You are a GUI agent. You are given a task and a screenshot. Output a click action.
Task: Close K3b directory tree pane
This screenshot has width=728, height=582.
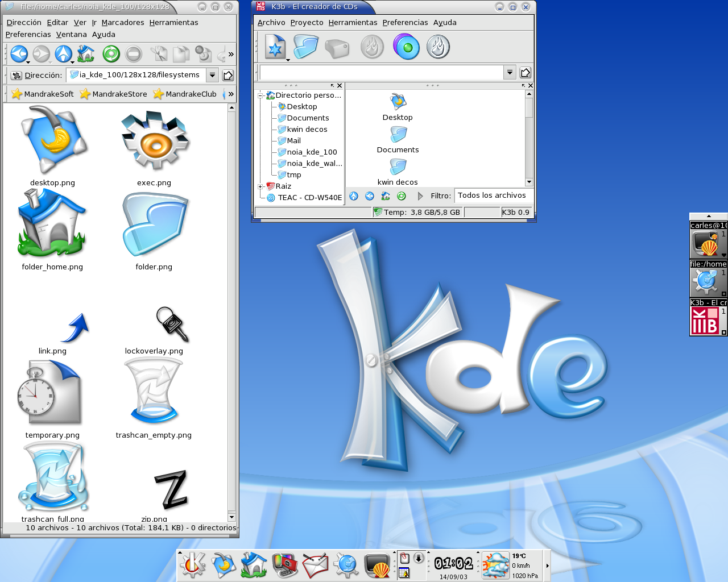(340, 86)
